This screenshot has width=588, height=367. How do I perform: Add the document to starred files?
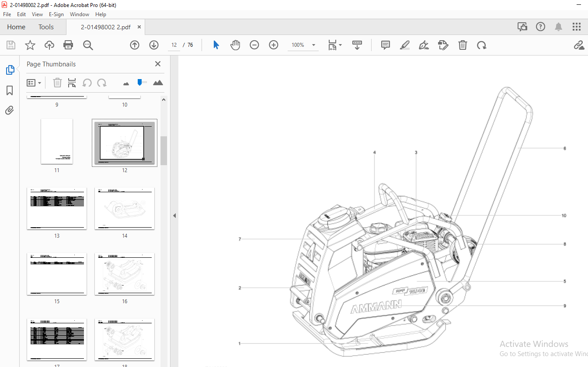click(x=30, y=45)
